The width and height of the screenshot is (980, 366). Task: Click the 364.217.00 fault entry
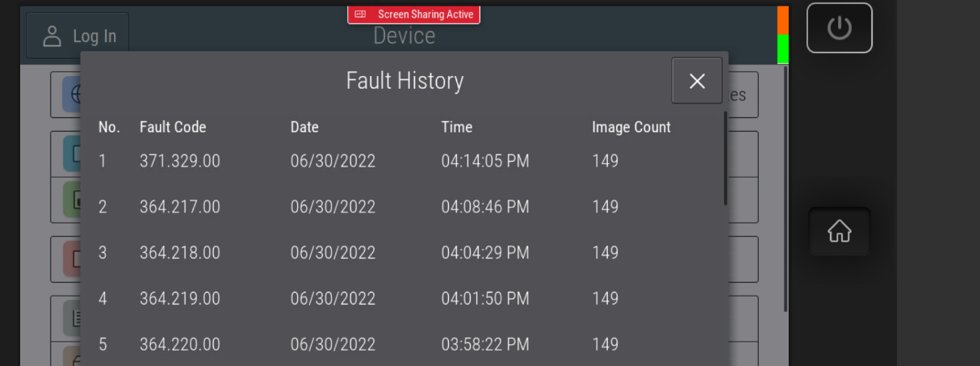[179, 207]
